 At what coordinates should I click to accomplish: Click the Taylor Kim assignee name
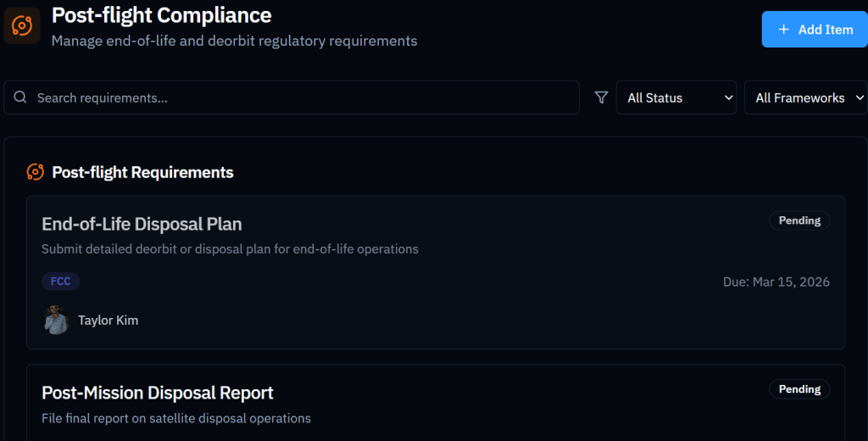108,320
